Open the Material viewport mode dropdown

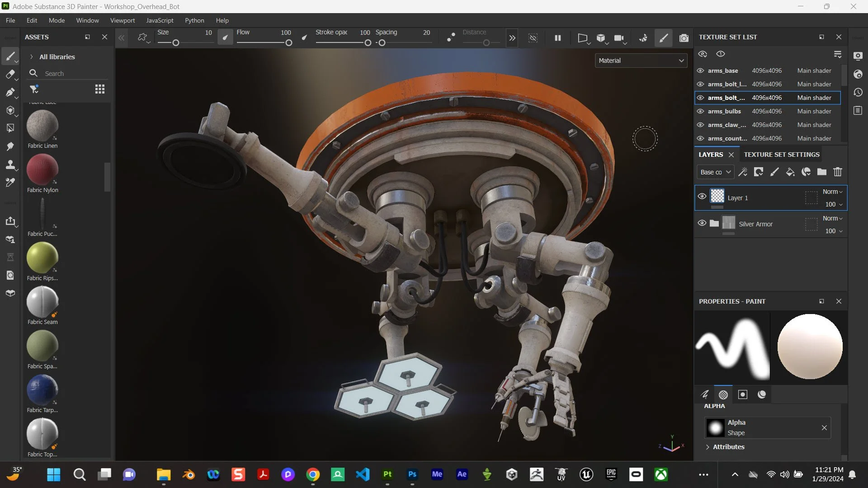pos(641,61)
